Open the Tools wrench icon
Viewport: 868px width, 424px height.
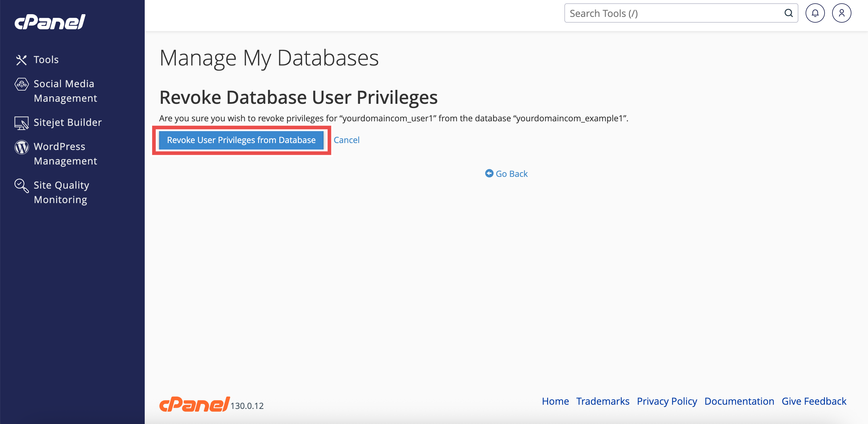point(21,60)
